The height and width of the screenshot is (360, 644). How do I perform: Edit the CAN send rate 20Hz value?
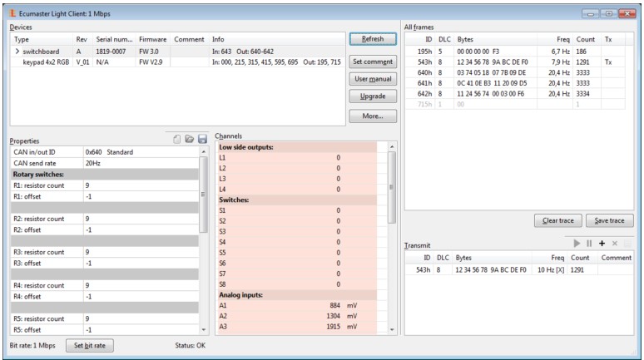(x=141, y=163)
